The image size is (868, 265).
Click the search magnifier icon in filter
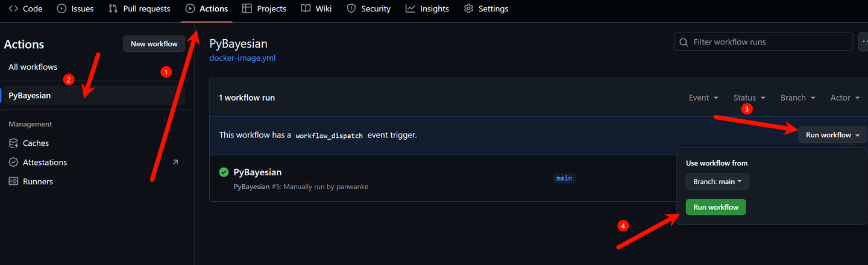(684, 42)
